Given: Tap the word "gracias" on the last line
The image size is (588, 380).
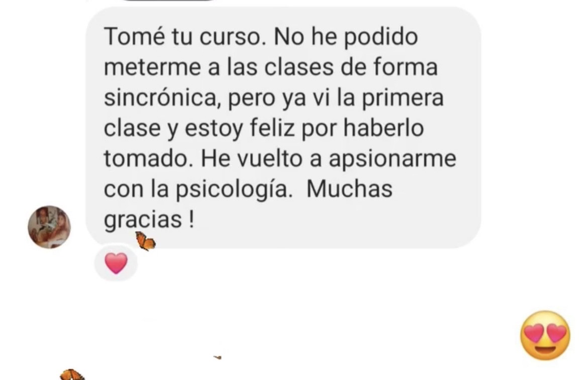Looking at the screenshot, I should pos(143,220).
